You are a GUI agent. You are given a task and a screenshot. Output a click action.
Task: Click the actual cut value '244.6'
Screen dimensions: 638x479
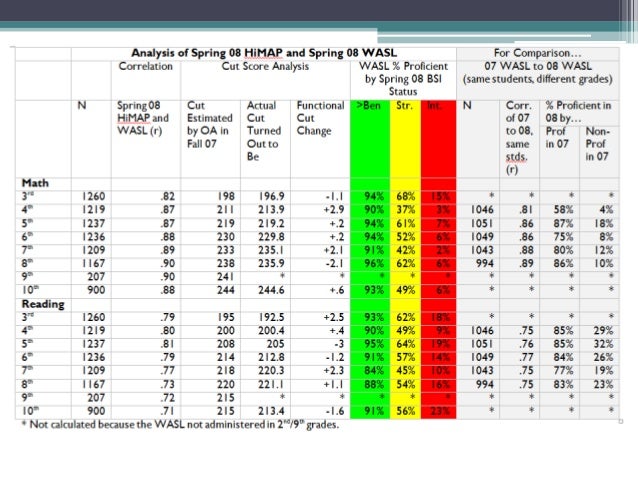[x=271, y=291]
